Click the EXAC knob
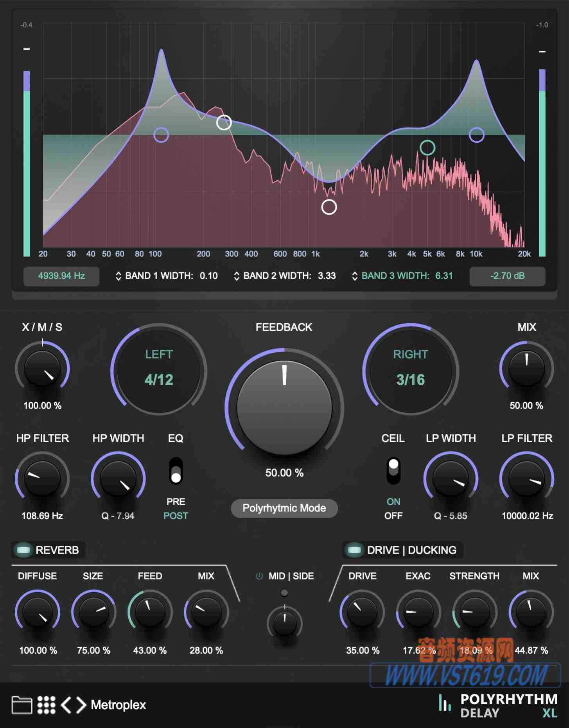The image size is (569, 728). coord(418,612)
